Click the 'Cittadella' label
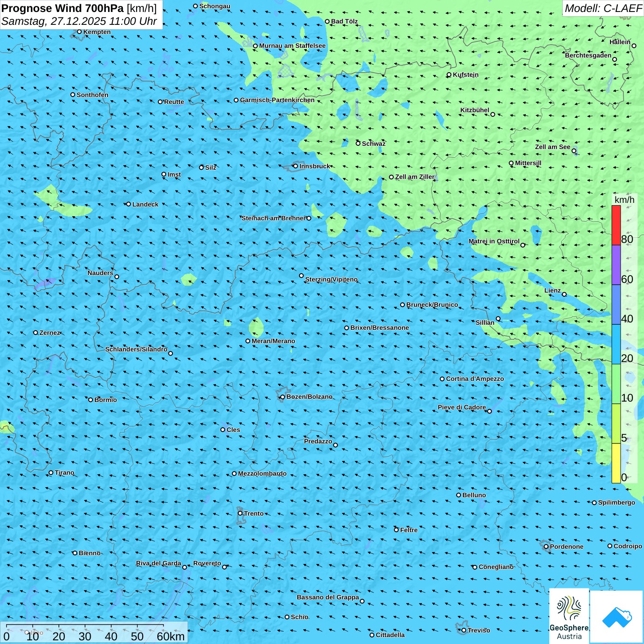 391,635
